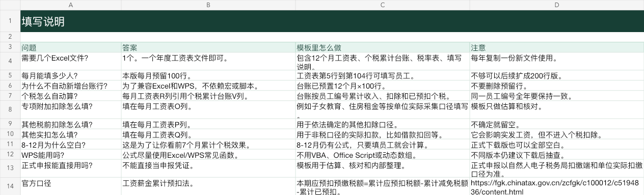Select row 2 header
The width and height of the screenshot is (644, 195).
coord(10,37)
